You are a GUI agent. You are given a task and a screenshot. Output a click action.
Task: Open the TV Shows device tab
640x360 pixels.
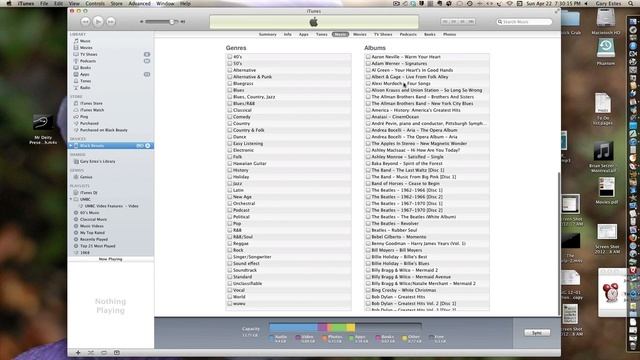click(x=383, y=34)
